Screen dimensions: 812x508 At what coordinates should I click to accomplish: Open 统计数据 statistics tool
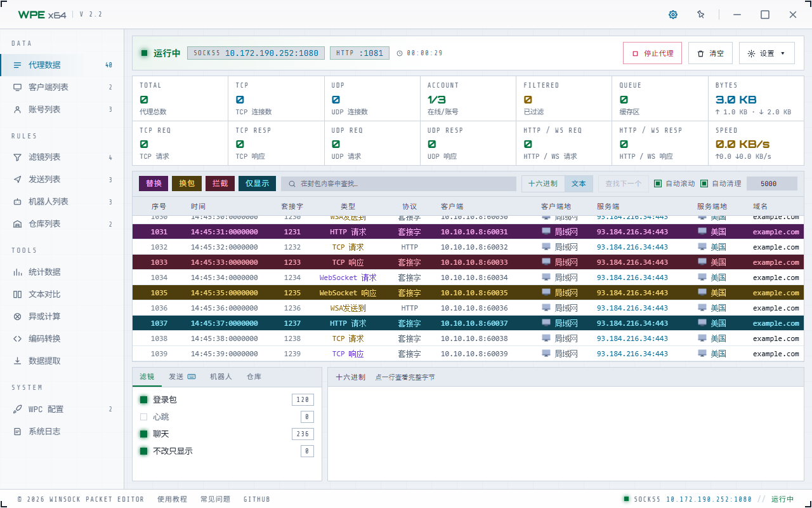point(62,272)
